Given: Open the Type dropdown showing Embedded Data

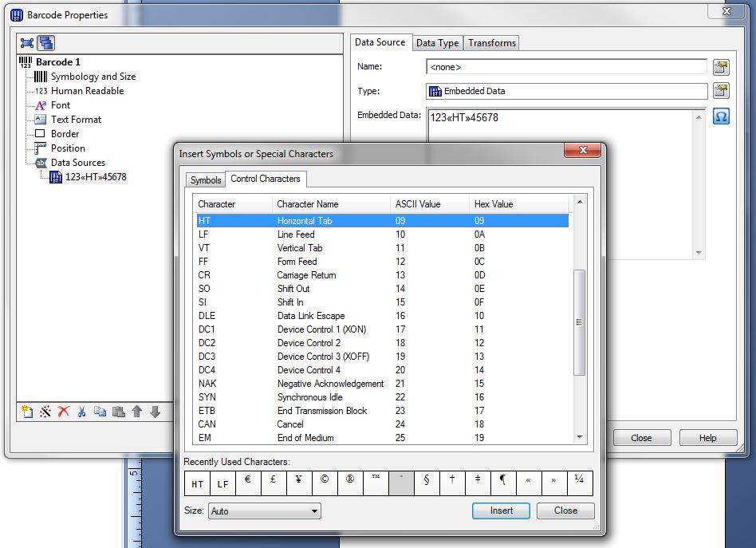Looking at the screenshot, I should coord(566,91).
